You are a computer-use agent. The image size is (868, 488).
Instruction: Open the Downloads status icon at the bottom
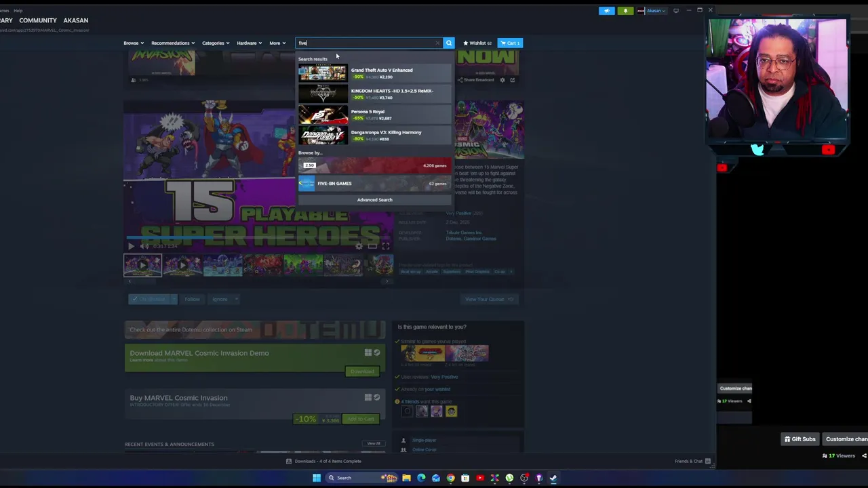click(289, 461)
